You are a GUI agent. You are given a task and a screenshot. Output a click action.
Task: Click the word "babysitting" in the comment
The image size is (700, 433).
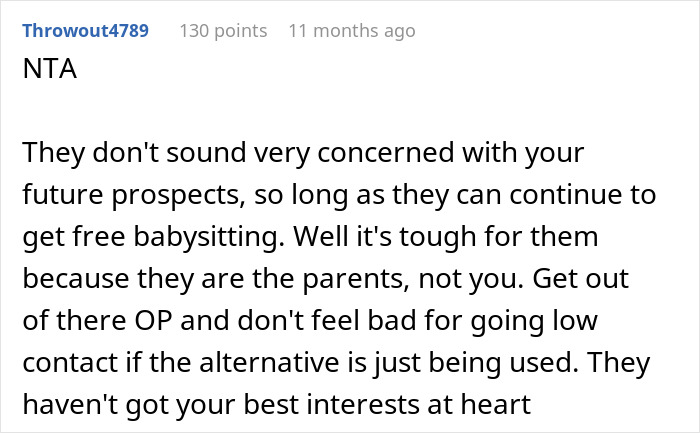[x=210, y=241]
